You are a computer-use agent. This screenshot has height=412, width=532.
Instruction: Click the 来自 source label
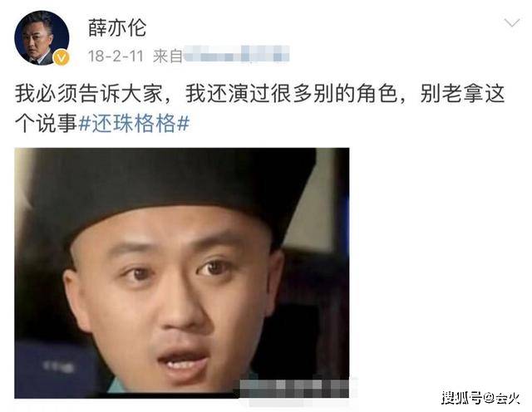click(x=168, y=56)
